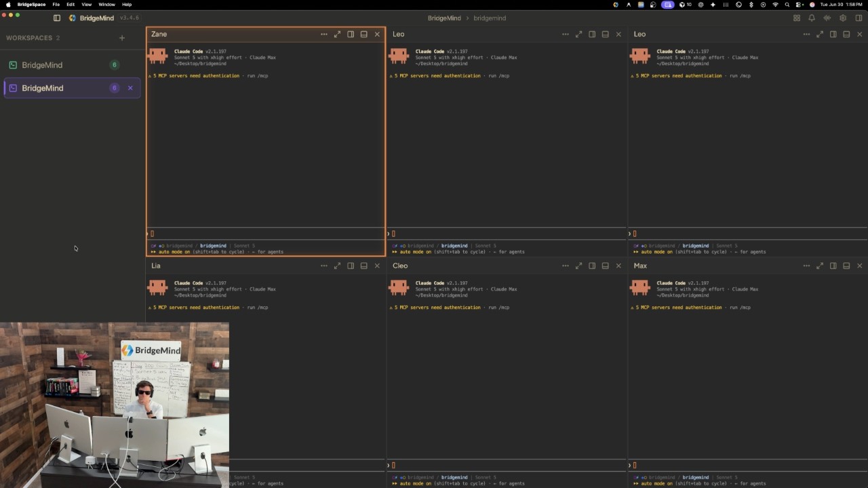Expand the Zane pane to fullscreen
Image resolution: width=868 pixels, height=488 pixels.
(x=337, y=35)
